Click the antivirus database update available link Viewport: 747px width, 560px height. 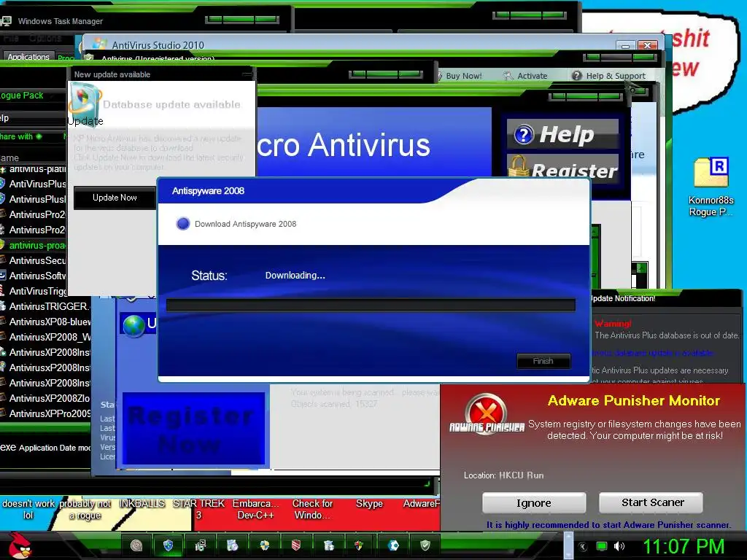(652, 353)
